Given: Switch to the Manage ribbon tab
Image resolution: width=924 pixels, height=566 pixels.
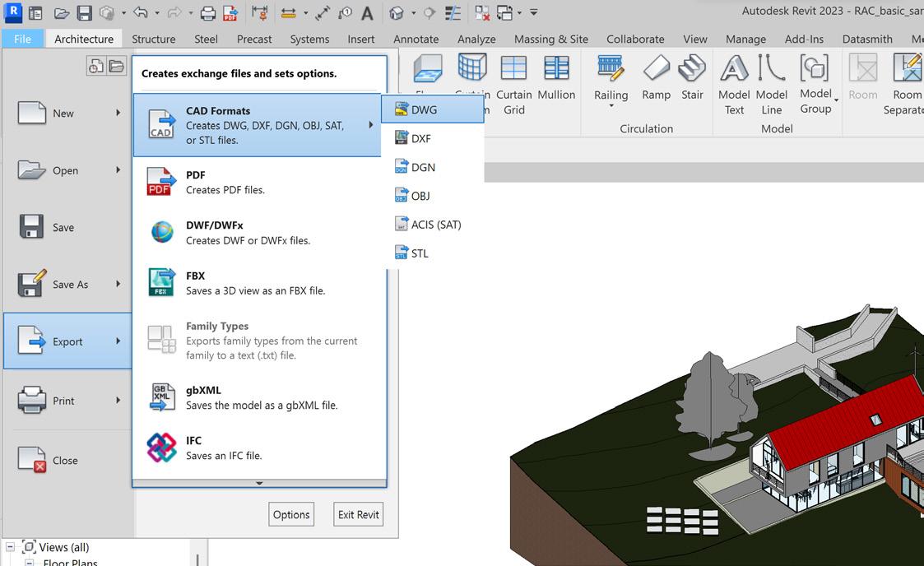Looking at the screenshot, I should pos(746,39).
